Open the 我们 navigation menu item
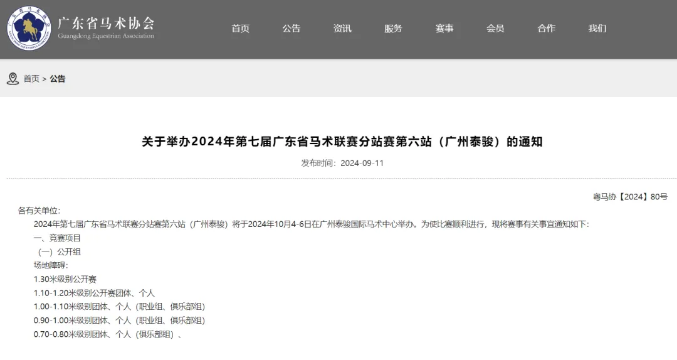This screenshot has height=360, width=677. 597,28
